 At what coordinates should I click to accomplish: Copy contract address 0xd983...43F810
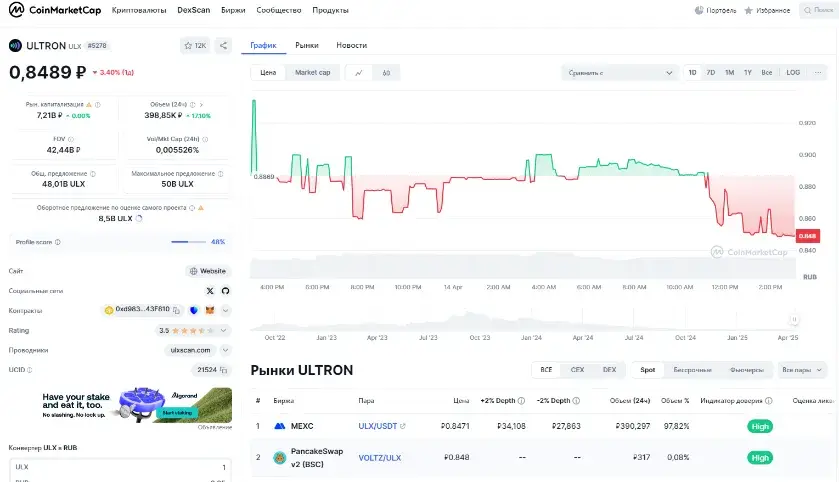click(176, 310)
